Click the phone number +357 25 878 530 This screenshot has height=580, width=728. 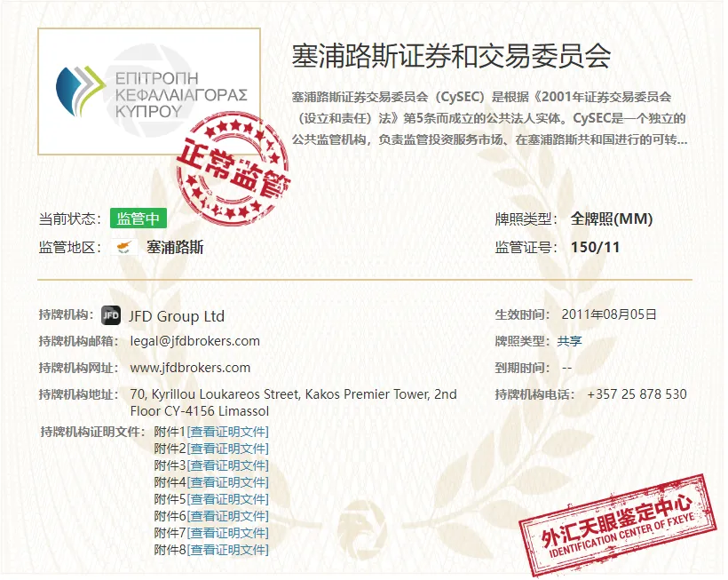click(x=637, y=394)
